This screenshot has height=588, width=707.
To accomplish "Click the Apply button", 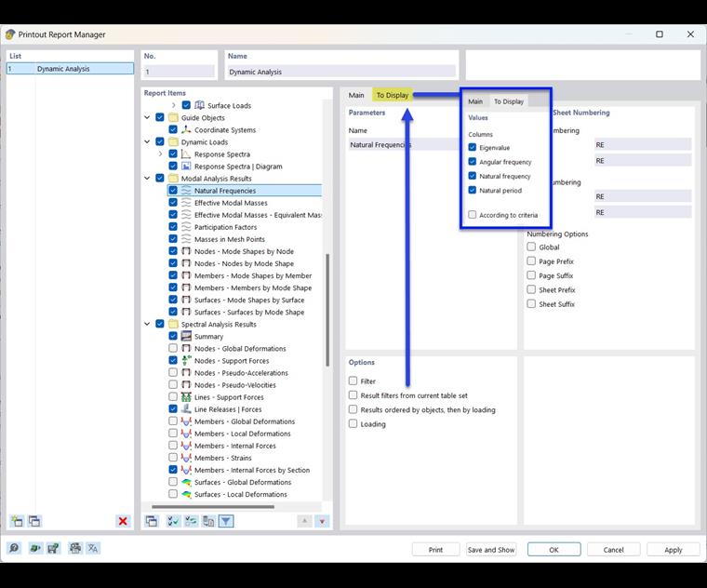I will [x=674, y=550].
